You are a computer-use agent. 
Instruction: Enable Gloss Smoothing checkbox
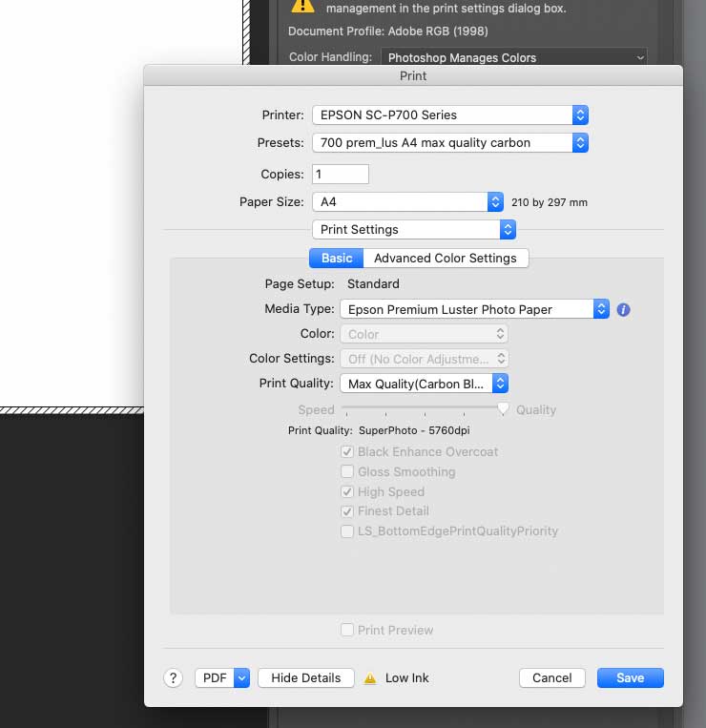click(x=347, y=471)
